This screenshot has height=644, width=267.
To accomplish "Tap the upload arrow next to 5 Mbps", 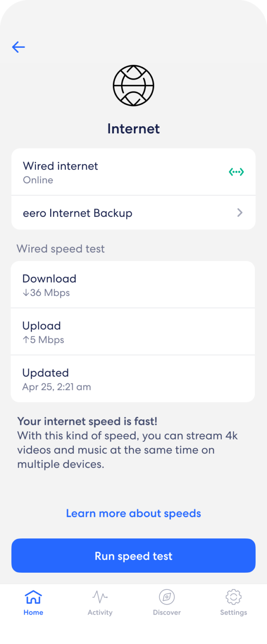I will point(25,340).
